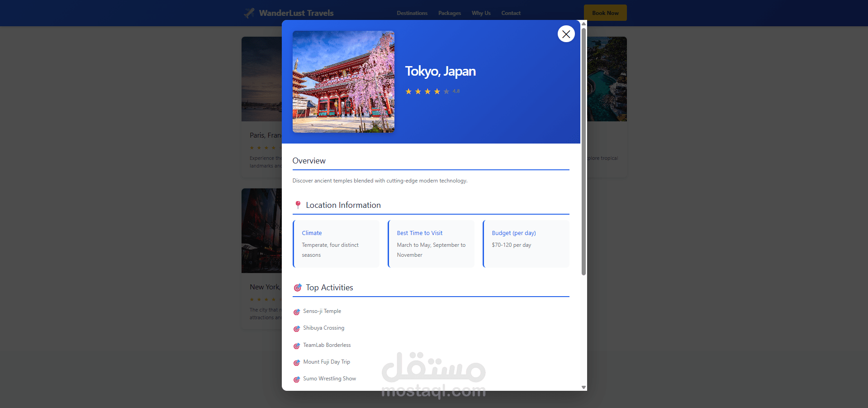Click the tropical resort photo behind modal
Screen dimensions: 868x408
tap(607, 79)
